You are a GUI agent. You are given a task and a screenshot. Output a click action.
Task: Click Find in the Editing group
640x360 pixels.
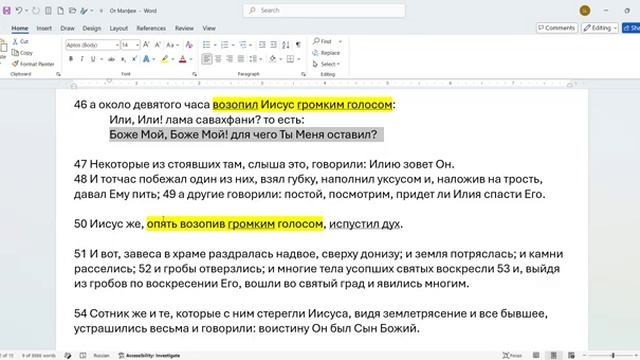click(322, 41)
